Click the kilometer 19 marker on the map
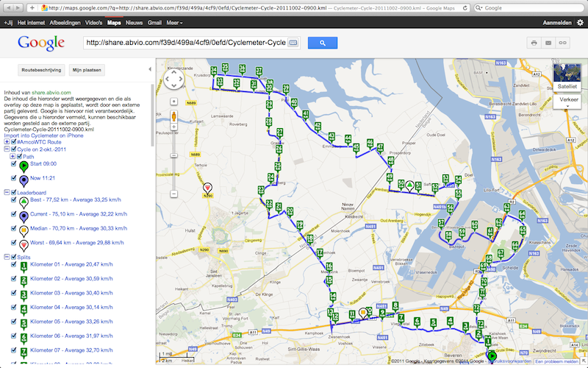This screenshot has width=588, height=368. 300,226
